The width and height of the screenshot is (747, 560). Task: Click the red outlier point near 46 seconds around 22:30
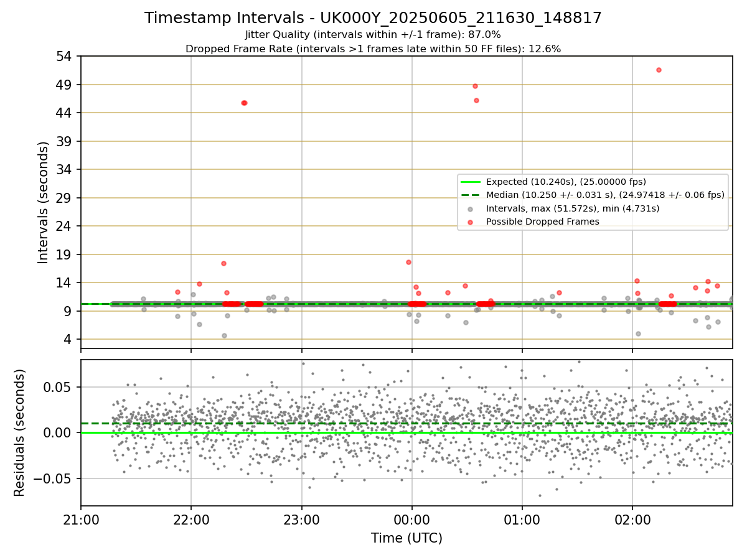244,103
